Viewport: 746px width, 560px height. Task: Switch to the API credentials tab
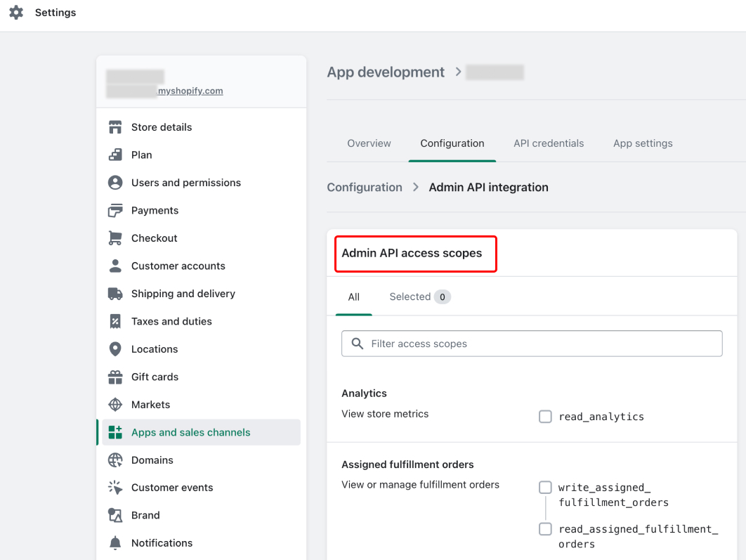coord(549,143)
